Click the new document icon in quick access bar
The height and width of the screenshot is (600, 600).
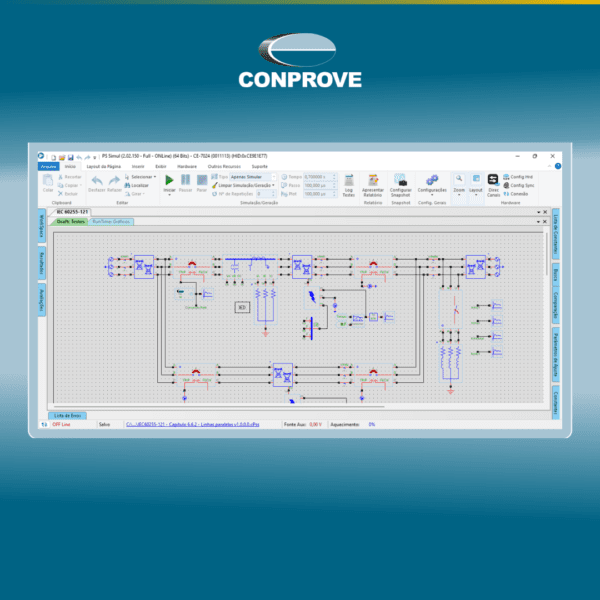pyautogui.click(x=54, y=157)
